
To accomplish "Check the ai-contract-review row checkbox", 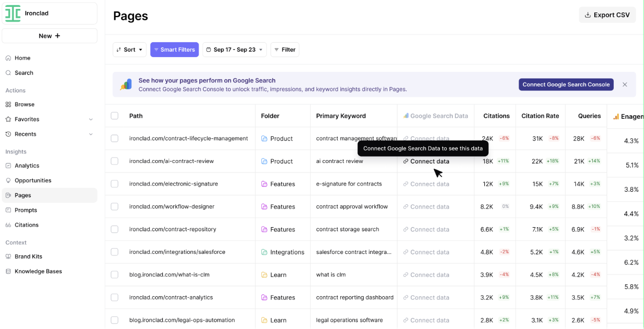I will [114, 162].
